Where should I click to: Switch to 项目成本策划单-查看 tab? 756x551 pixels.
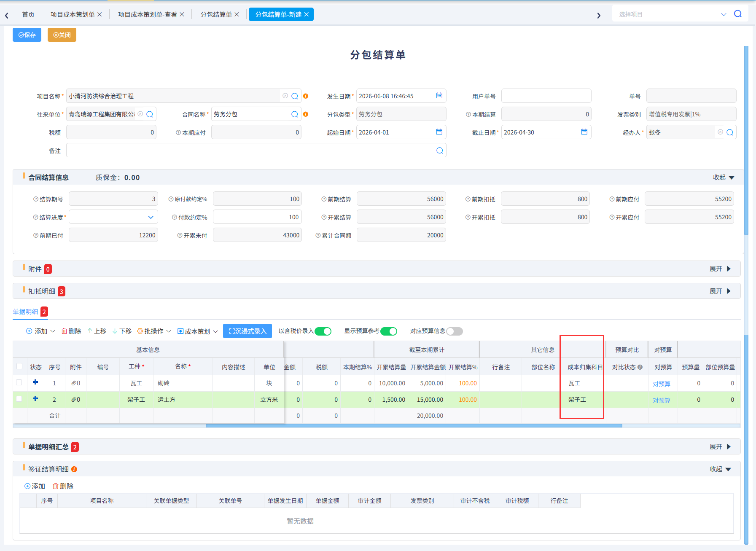148,14
